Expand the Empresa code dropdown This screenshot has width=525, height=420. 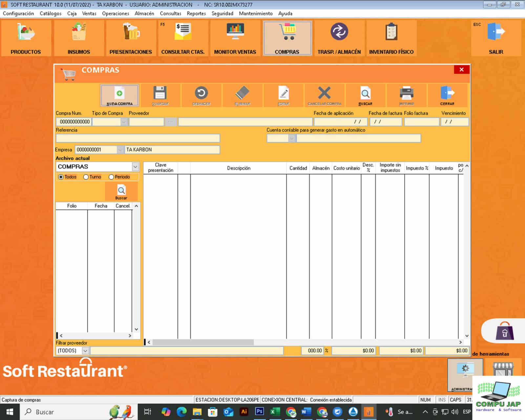120,150
